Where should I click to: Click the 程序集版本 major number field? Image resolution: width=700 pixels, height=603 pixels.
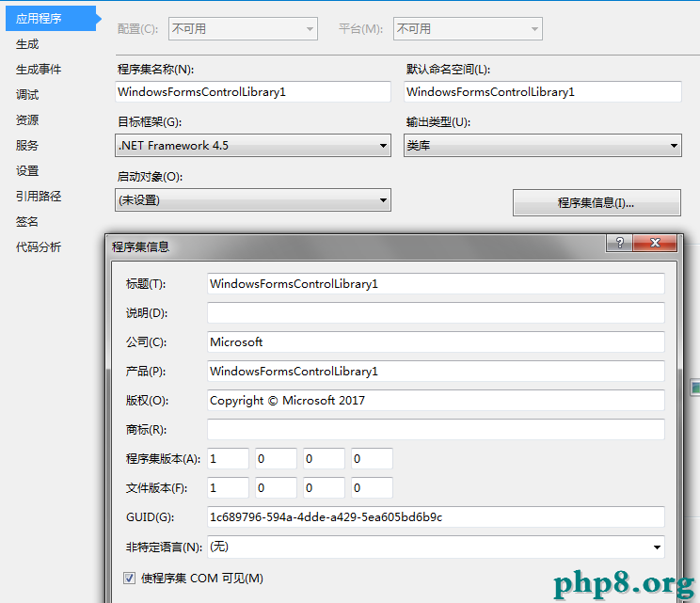[228, 459]
